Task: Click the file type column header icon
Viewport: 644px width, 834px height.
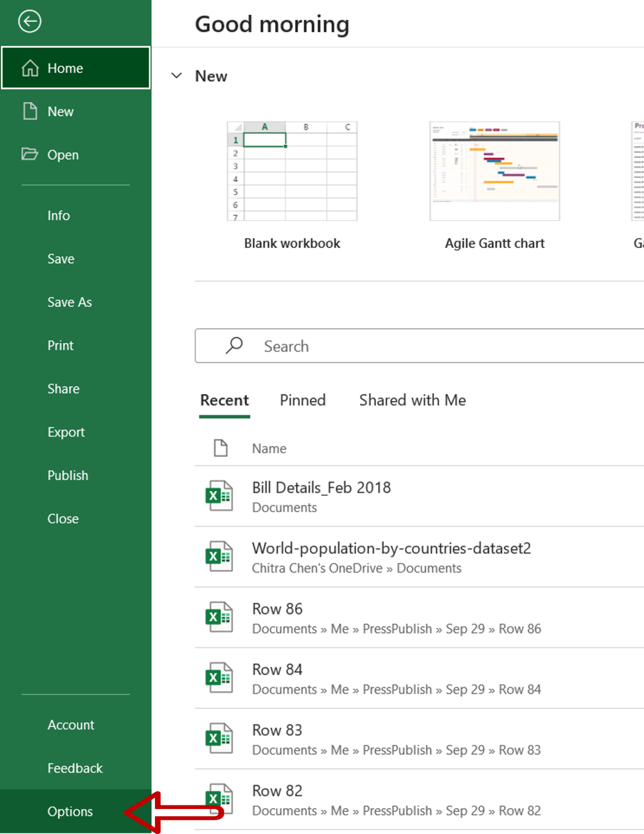Action: point(221,448)
